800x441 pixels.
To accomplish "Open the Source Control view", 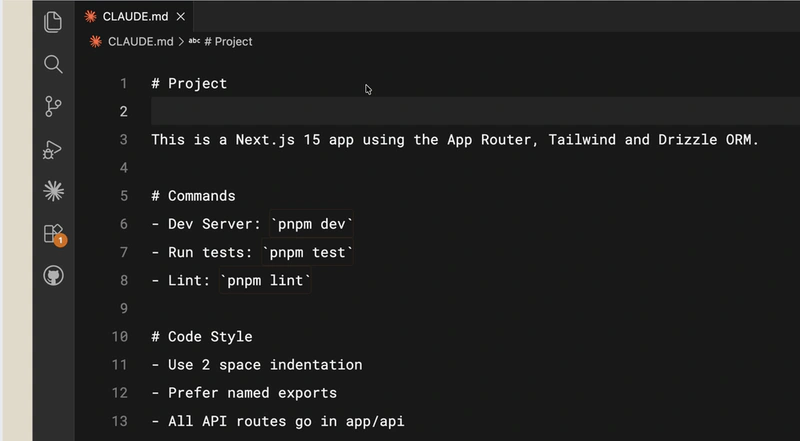I will [x=53, y=107].
